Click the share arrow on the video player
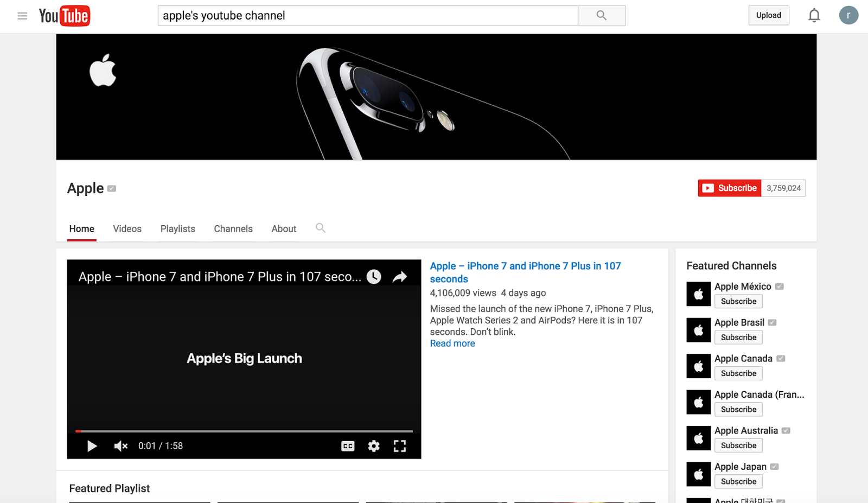Image resolution: width=868 pixels, height=503 pixels. pos(400,276)
